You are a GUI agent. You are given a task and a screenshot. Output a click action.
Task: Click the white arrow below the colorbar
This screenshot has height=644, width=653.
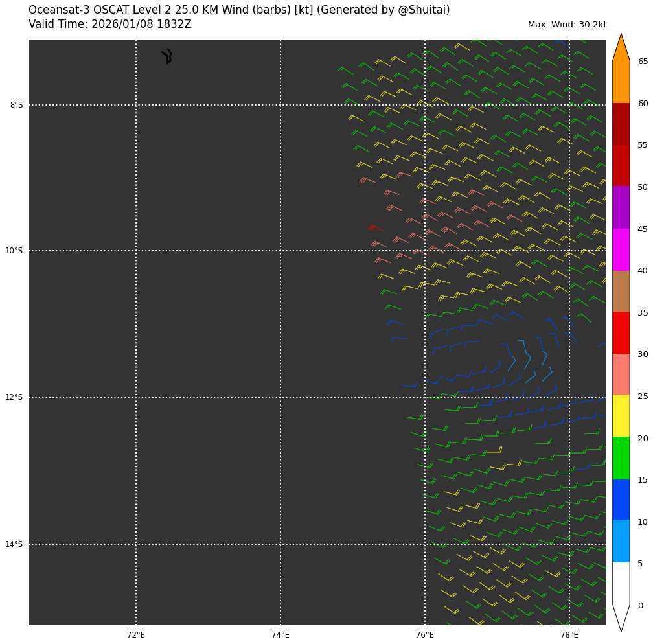coord(621,617)
